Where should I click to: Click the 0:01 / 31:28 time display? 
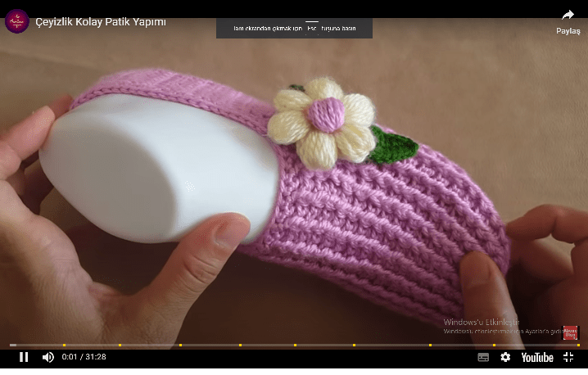(84, 357)
